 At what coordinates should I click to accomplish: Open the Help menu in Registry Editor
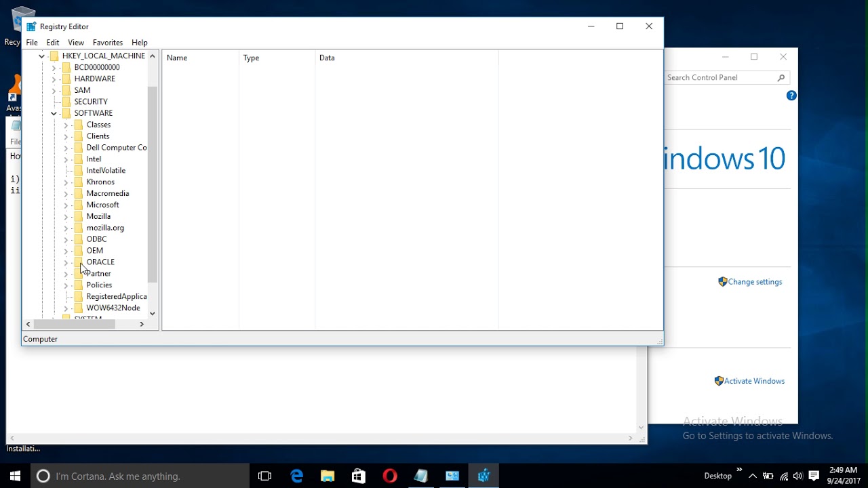pos(140,42)
